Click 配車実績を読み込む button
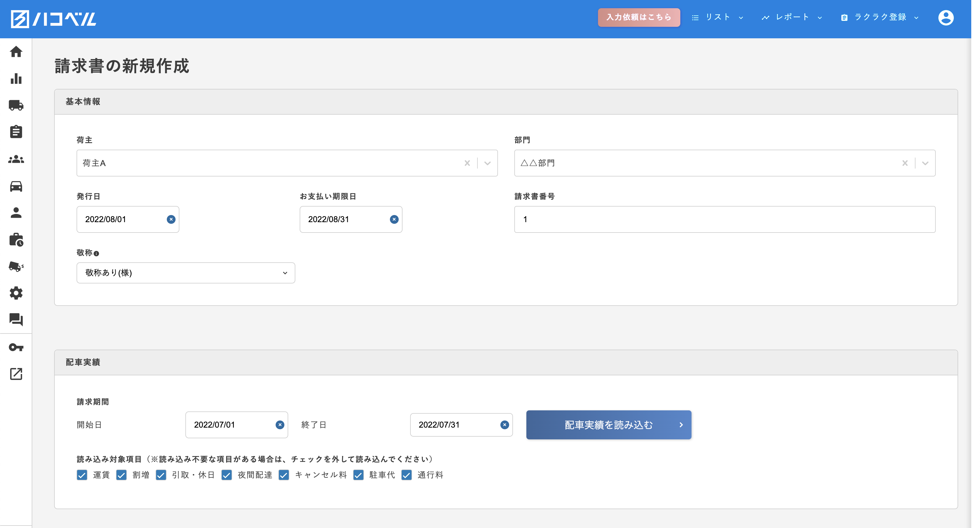This screenshot has height=528, width=980. point(609,425)
